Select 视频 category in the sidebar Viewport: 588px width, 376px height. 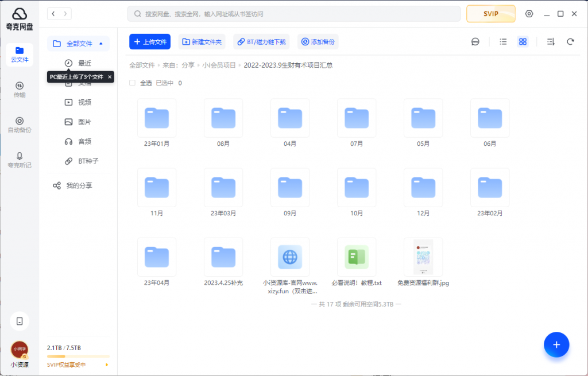(x=84, y=102)
